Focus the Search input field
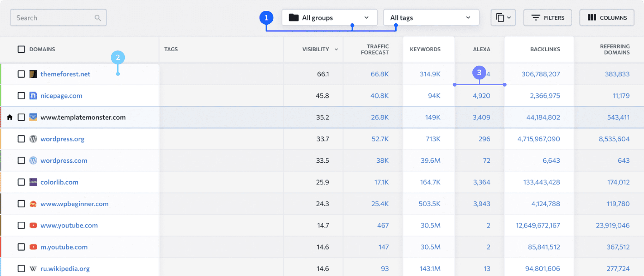 coord(58,18)
